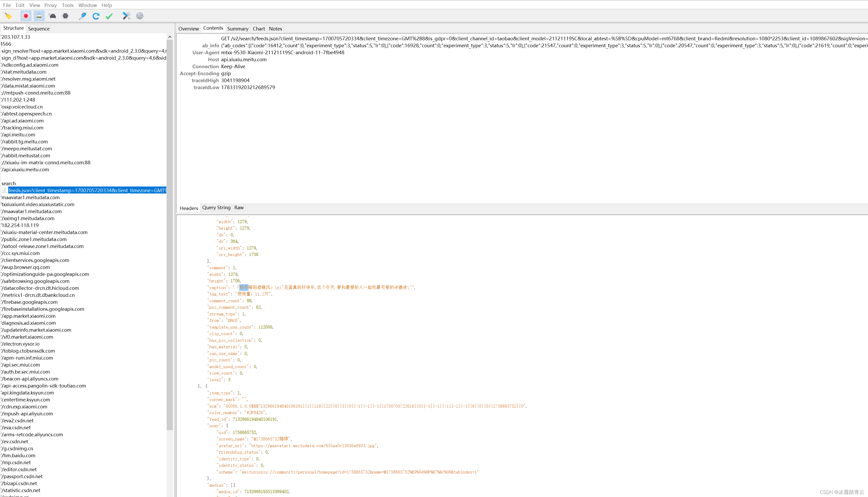Viewport: 868px width, 497px height.
Task: Select /tracking.miui.com host
Action: [x=22, y=128]
